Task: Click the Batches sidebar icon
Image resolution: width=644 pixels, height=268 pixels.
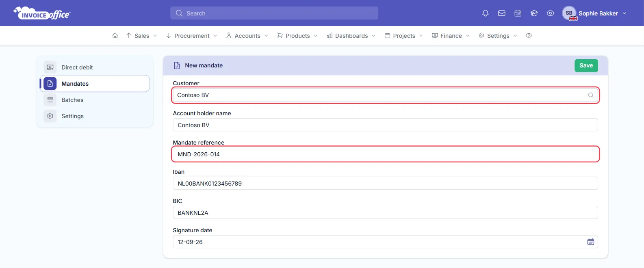Action: click(50, 100)
